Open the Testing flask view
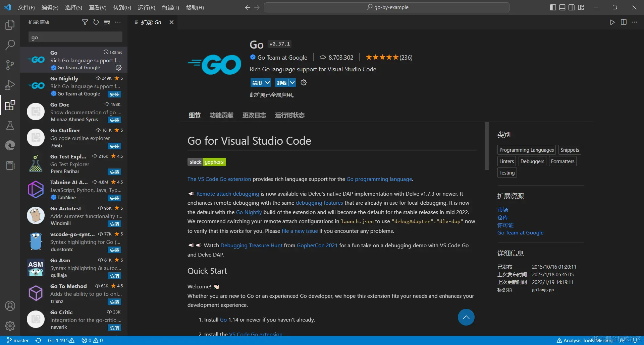644x345 pixels. pos(10,125)
